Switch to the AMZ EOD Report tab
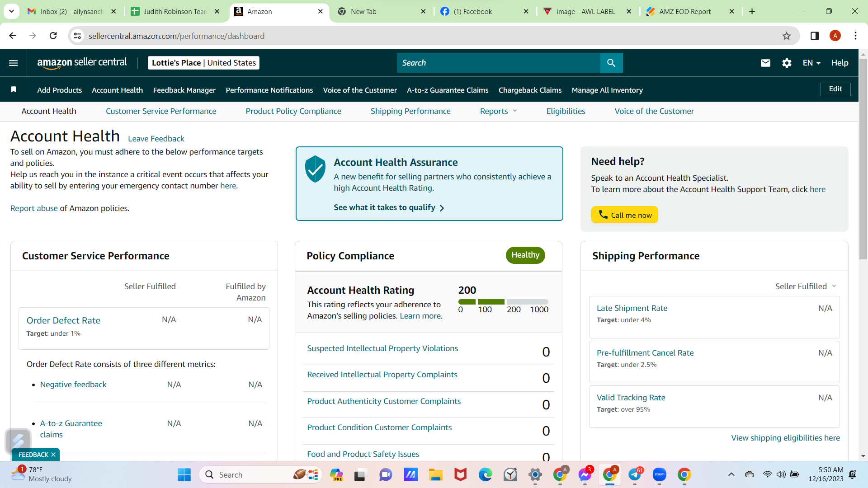The width and height of the screenshot is (868, 488). [690, 11]
